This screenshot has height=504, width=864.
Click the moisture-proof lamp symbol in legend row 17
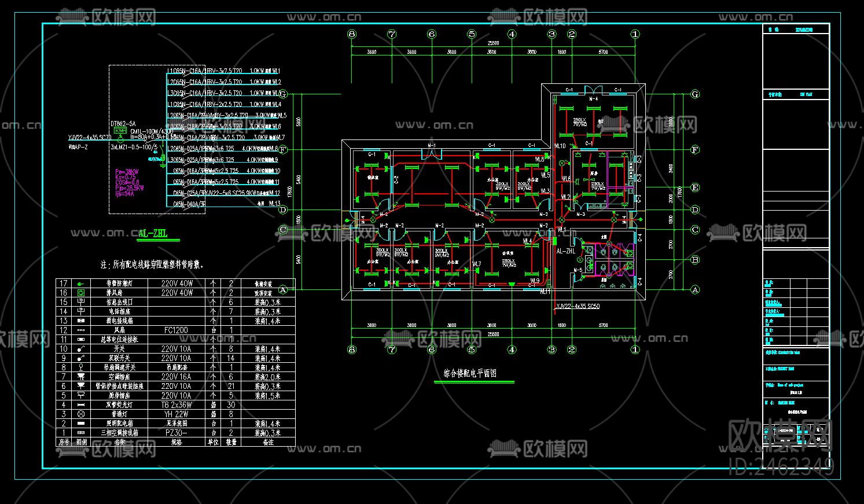tap(82, 284)
